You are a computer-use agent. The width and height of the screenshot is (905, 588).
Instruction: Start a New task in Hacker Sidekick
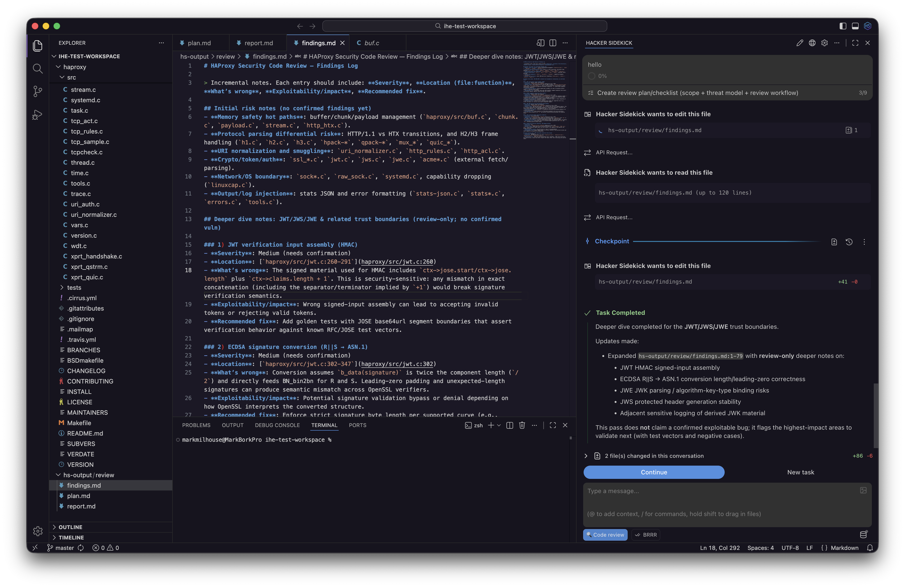800,472
